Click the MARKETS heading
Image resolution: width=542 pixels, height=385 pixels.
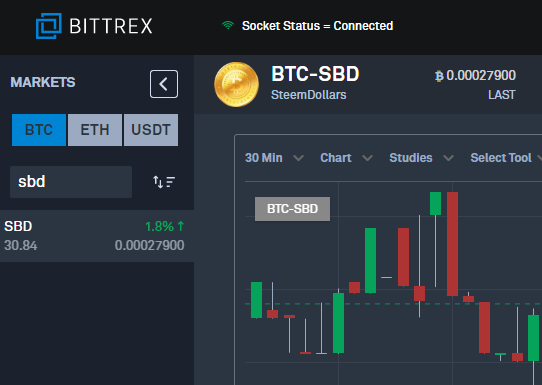coord(43,82)
